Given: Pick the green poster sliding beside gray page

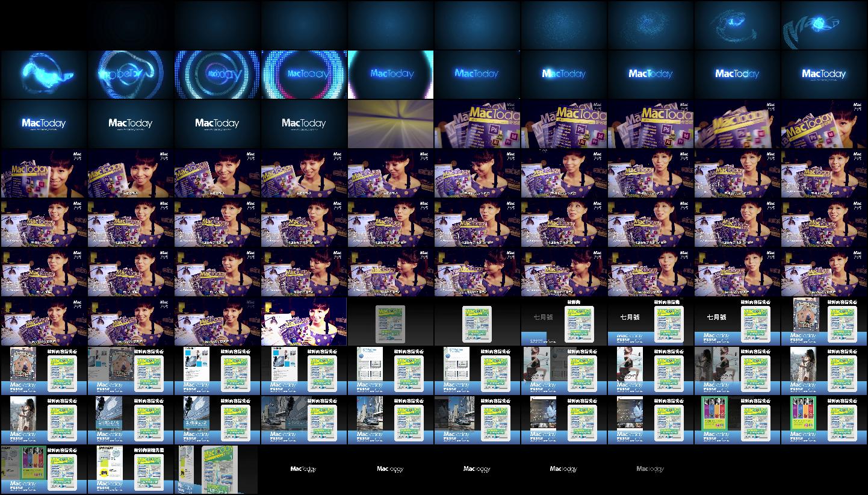Looking at the screenshot, I should click(x=44, y=469).
